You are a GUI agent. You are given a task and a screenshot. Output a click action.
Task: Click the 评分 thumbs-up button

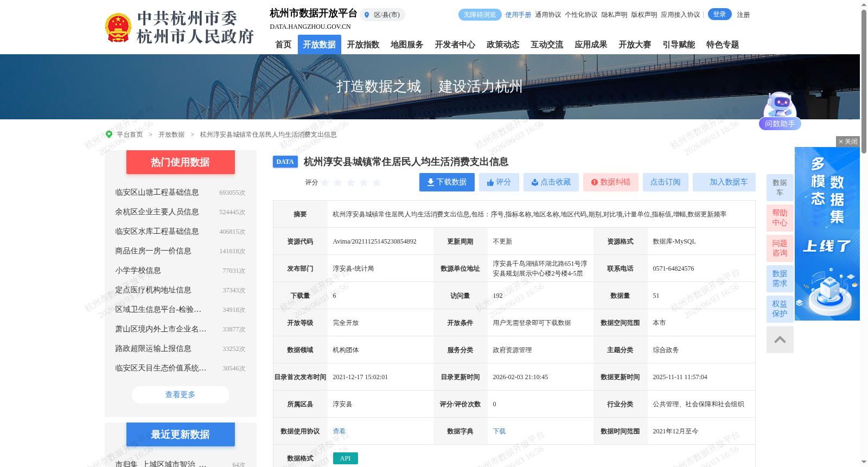click(499, 182)
